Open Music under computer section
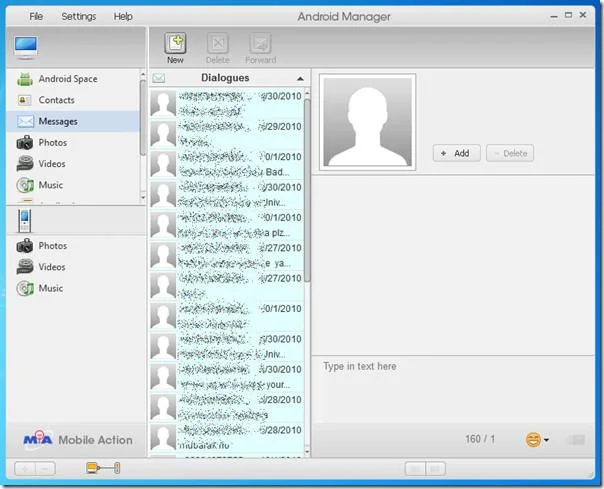The height and width of the screenshot is (489, 604). tap(73, 185)
